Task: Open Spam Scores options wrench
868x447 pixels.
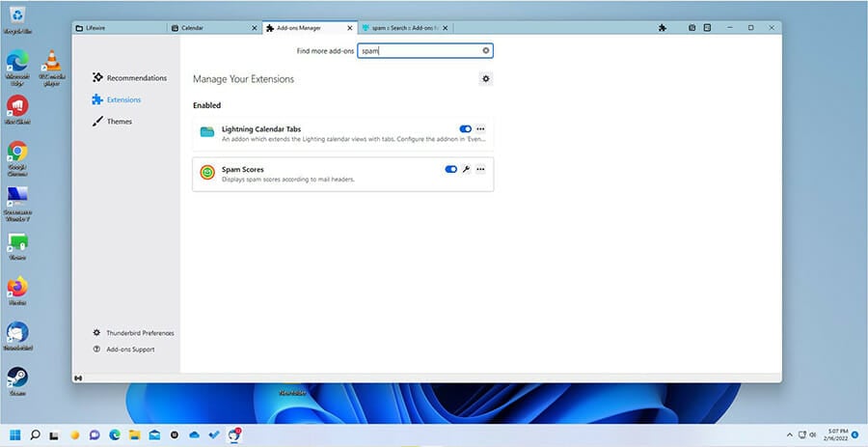Action: click(x=466, y=170)
